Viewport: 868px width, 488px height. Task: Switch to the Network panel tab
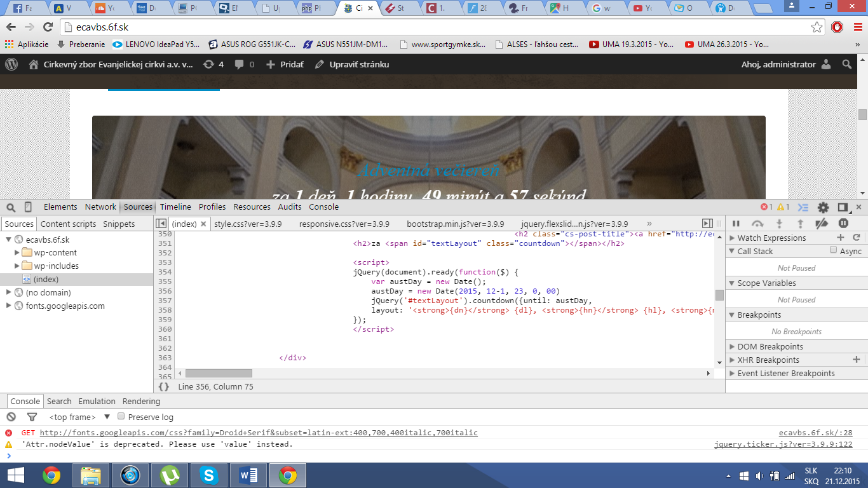(100, 207)
